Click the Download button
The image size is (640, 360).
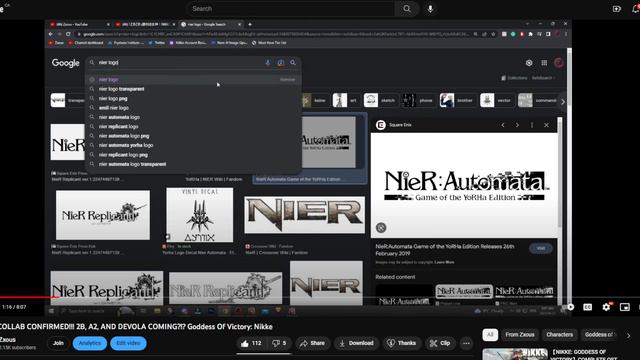pyautogui.click(x=357, y=343)
